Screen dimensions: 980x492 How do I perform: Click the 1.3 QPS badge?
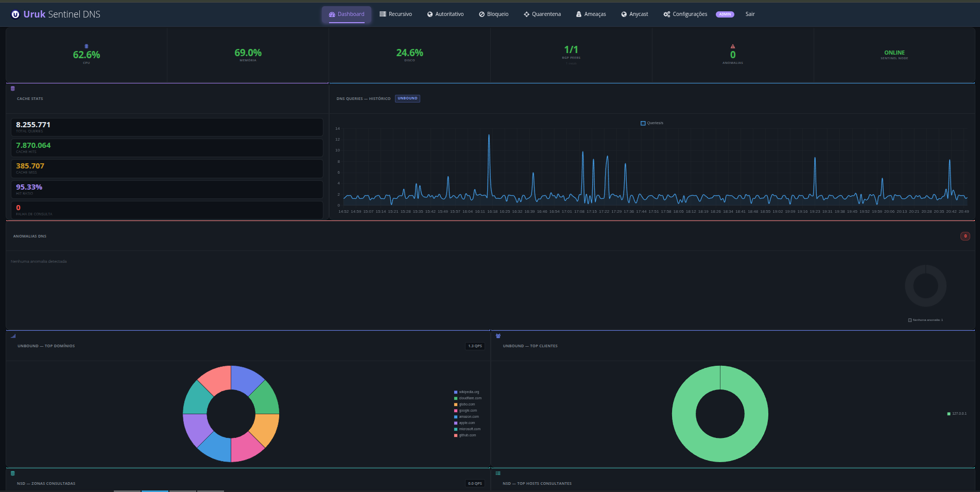point(475,346)
